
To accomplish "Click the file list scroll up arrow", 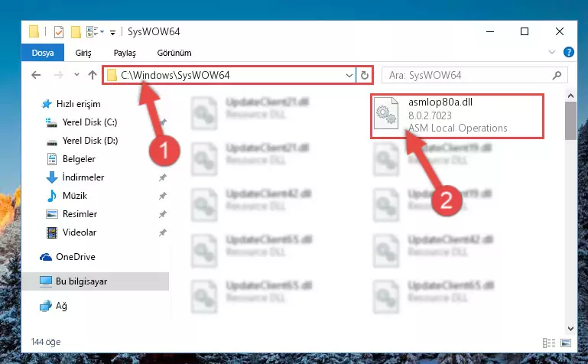I will tap(570, 96).
